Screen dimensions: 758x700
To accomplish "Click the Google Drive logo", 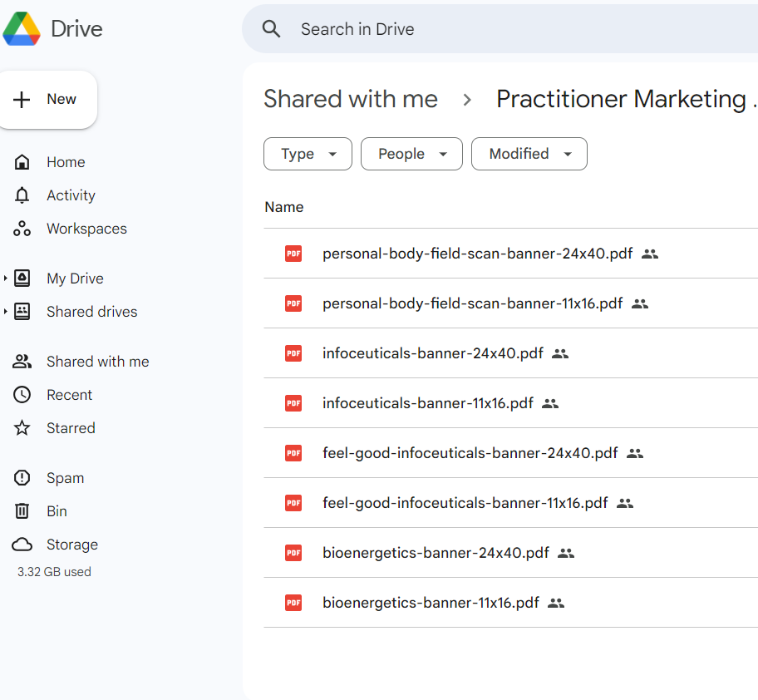I will (22, 29).
